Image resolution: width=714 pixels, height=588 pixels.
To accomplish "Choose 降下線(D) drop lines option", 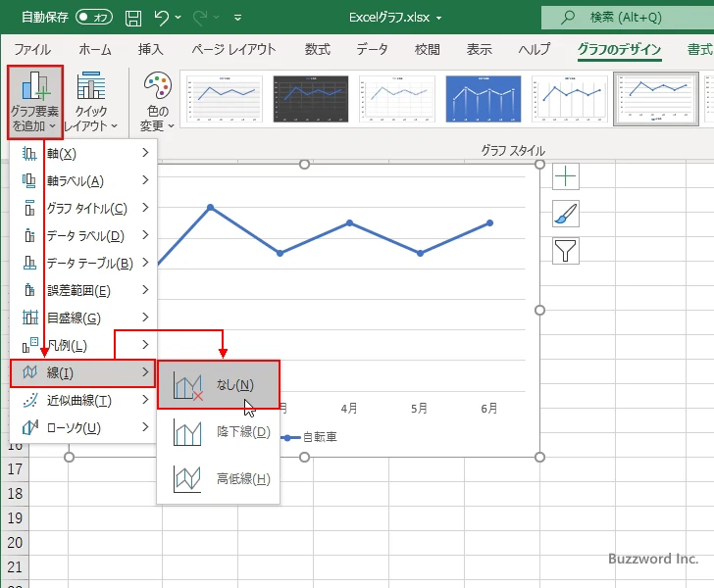I will point(219,432).
